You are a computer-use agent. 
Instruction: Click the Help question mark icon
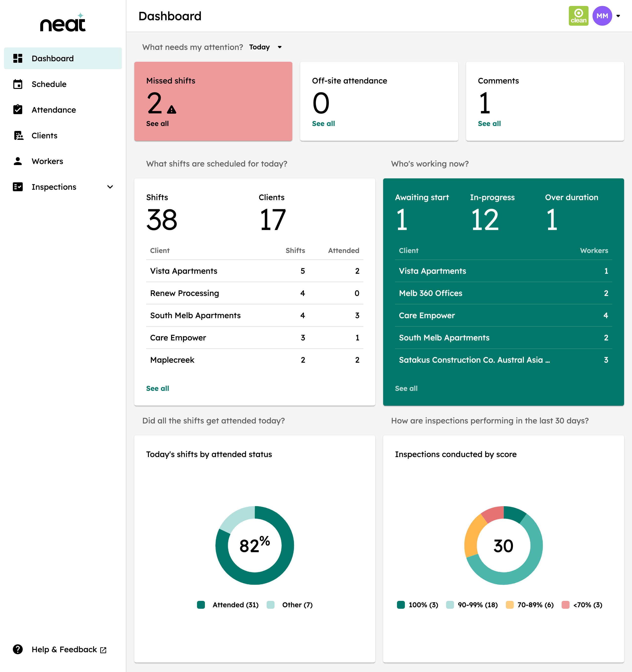pos(18,649)
